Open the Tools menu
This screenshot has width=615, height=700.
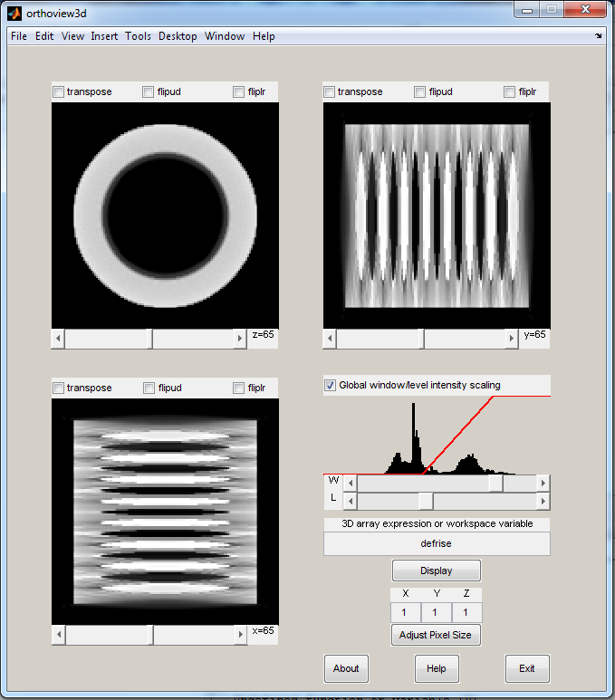pos(138,36)
